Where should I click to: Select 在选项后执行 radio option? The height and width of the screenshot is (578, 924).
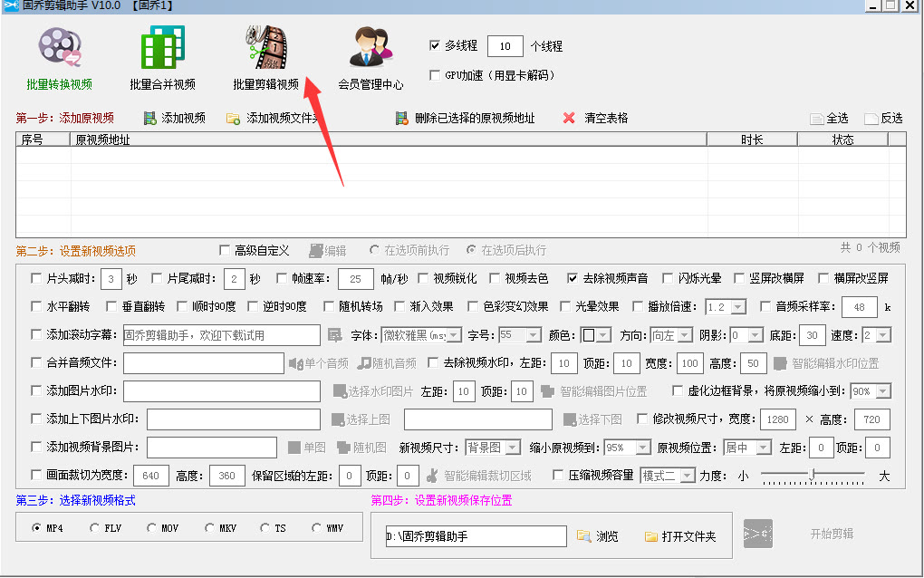click(x=471, y=250)
